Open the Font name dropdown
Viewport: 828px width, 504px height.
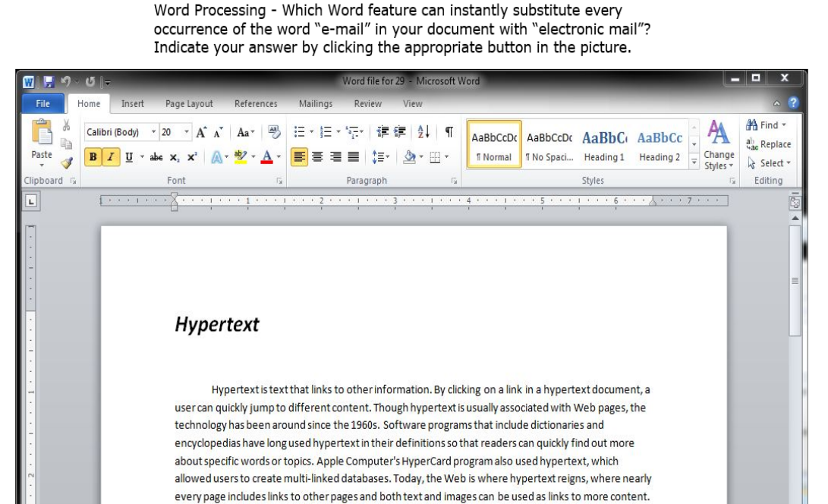(x=153, y=132)
